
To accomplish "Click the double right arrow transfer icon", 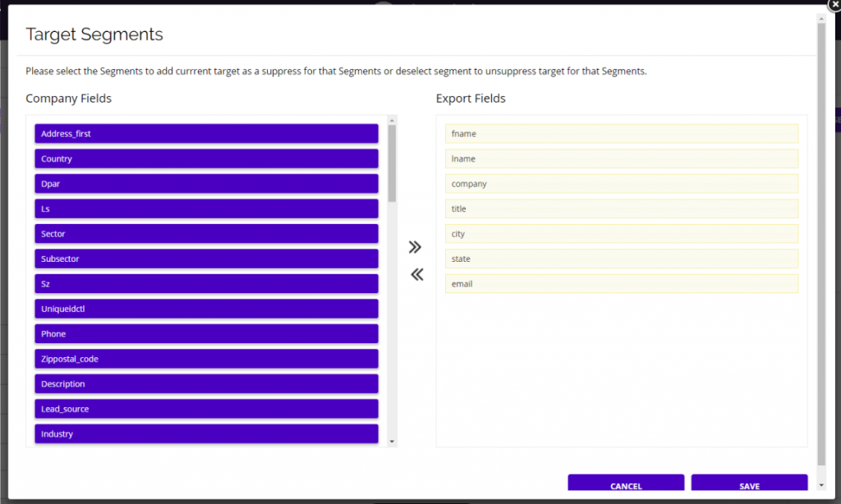I will tap(415, 246).
